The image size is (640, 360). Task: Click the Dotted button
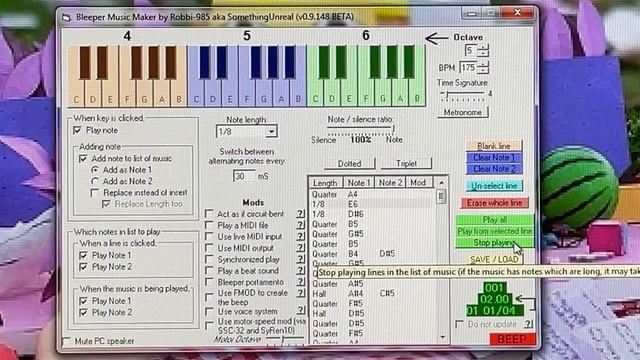349,164
